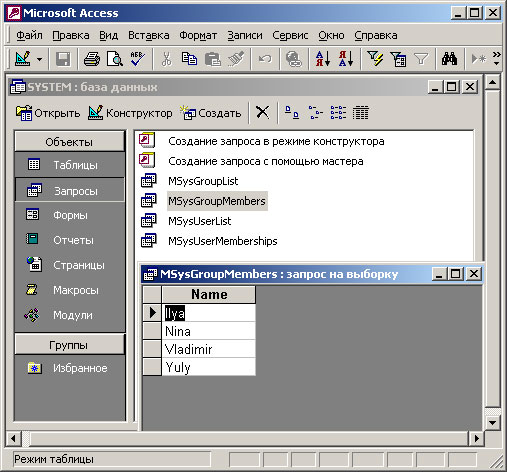Switch to details table view icon

[361, 113]
